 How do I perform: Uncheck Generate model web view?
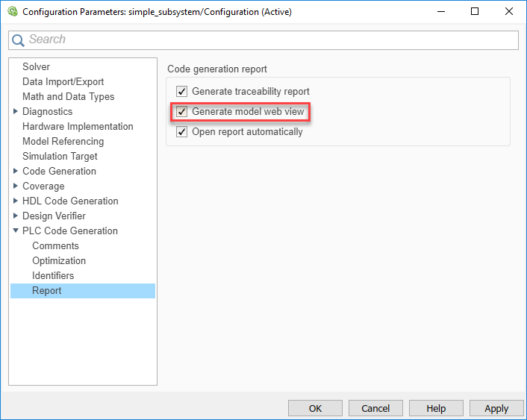(181, 112)
